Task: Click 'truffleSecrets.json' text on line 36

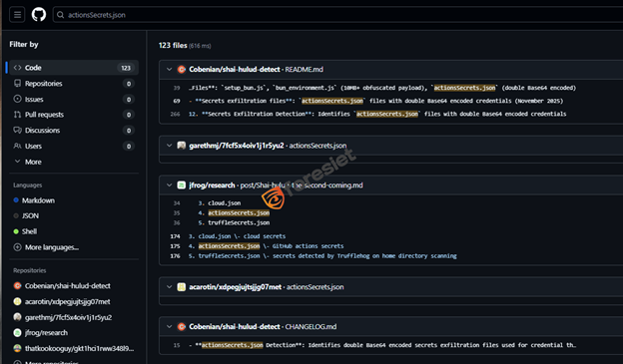Action: coord(239,222)
